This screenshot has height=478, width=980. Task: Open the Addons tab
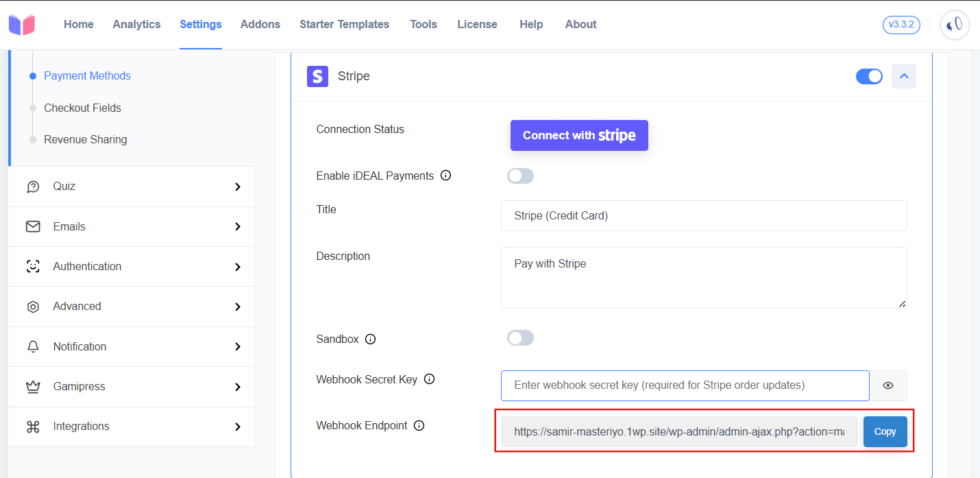click(x=260, y=24)
